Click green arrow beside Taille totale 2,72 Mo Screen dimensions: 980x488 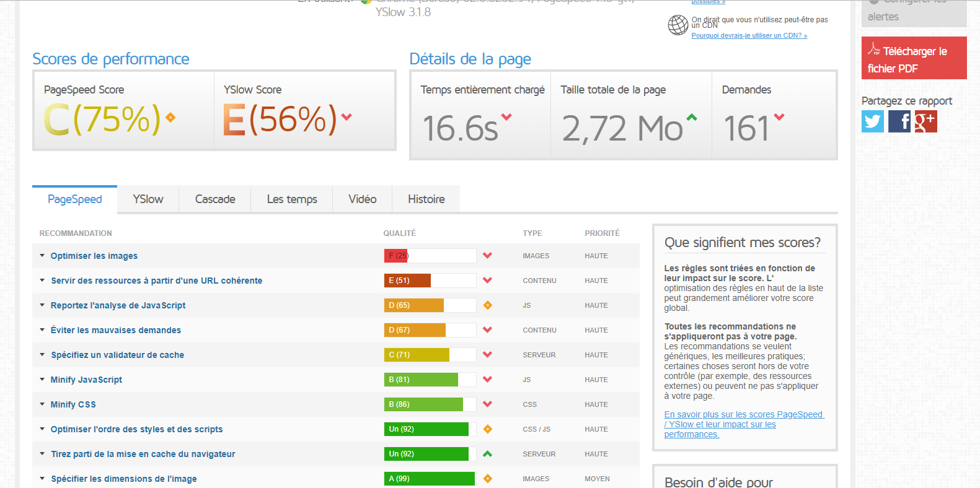point(692,117)
